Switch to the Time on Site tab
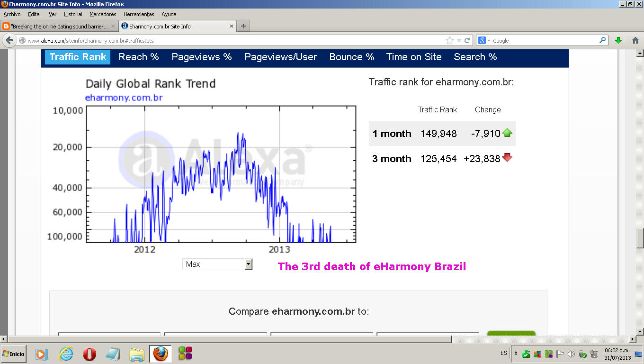The image size is (644, 364). (414, 57)
